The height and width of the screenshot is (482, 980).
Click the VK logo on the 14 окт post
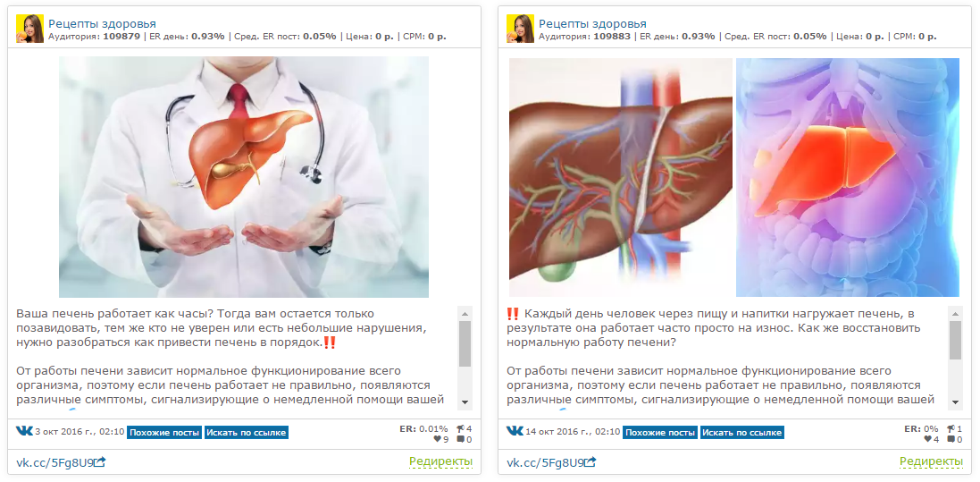pos(515,431)
